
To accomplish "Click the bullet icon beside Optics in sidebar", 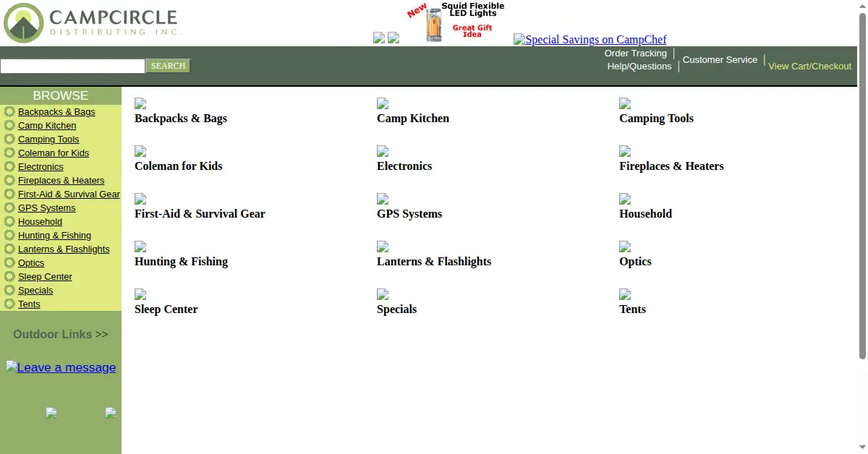I will pyautogui.click(x=9, y=262).
